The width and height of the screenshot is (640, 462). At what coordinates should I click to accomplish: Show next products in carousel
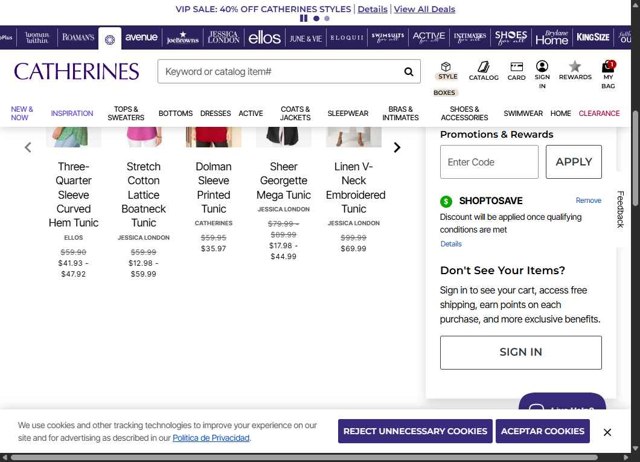pos(397,147)
